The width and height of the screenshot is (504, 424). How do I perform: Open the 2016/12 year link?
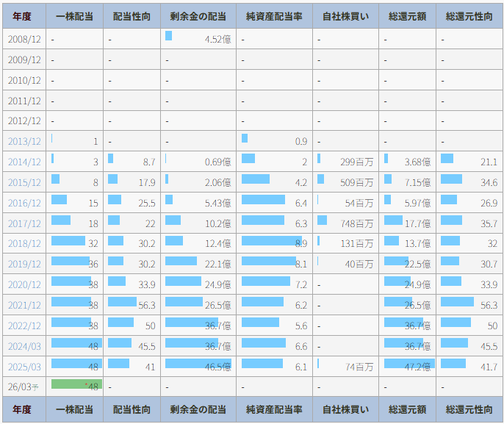point(24,203)
